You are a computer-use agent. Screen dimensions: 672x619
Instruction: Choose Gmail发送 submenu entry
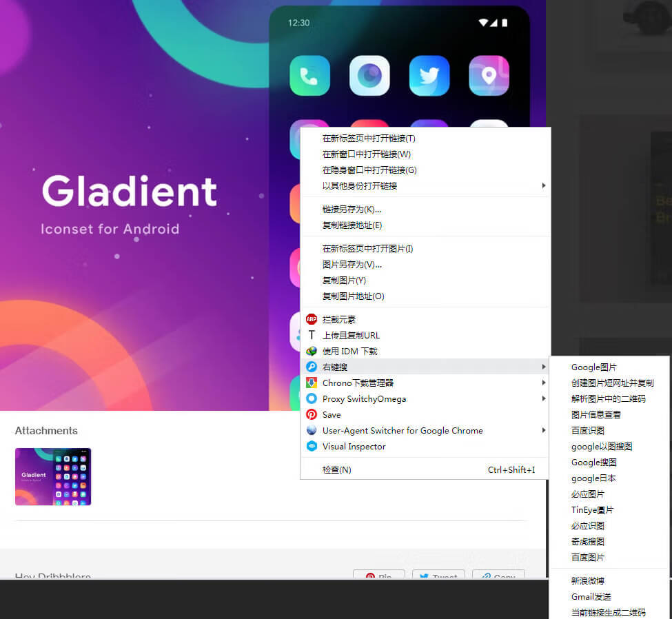(609, 597)
